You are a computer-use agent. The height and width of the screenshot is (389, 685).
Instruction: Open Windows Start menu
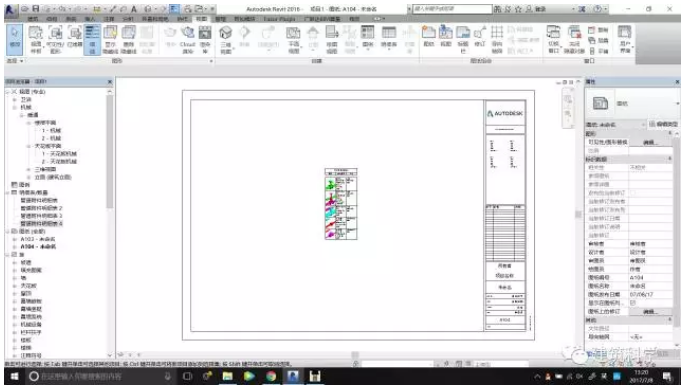14,376
